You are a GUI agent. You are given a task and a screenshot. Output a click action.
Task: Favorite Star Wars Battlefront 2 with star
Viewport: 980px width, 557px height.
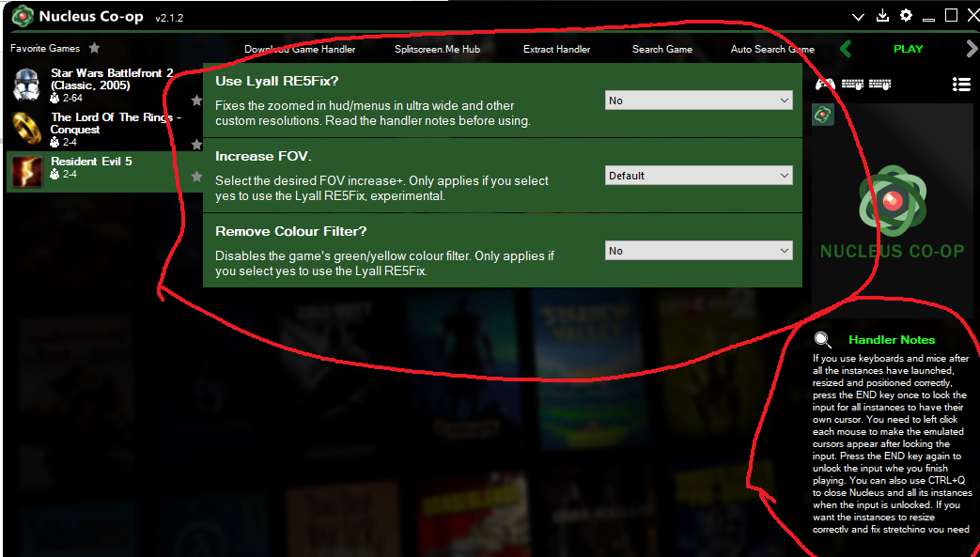tap(196, 100)
